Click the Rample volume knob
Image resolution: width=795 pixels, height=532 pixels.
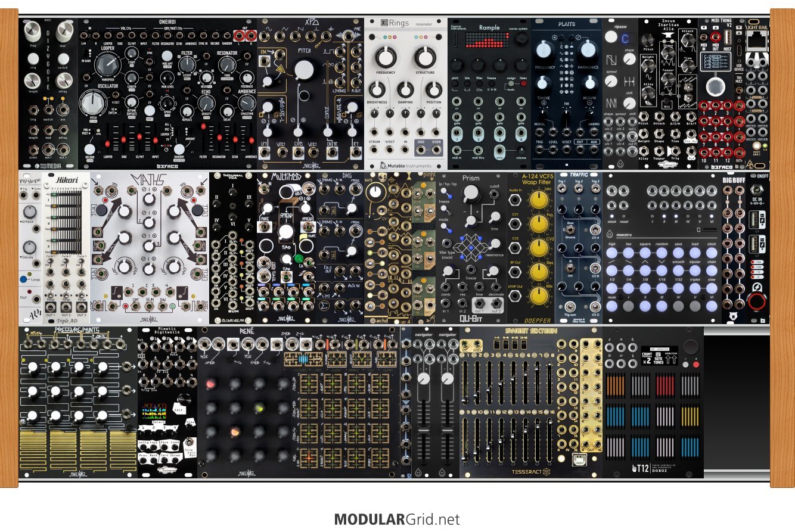522,150
